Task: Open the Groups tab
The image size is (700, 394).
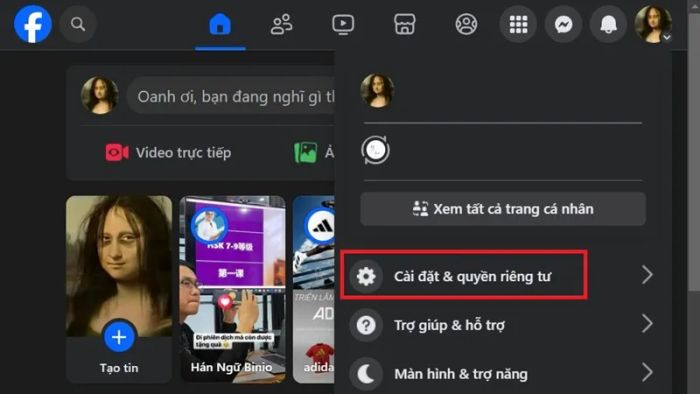Action: coord(466,24)
